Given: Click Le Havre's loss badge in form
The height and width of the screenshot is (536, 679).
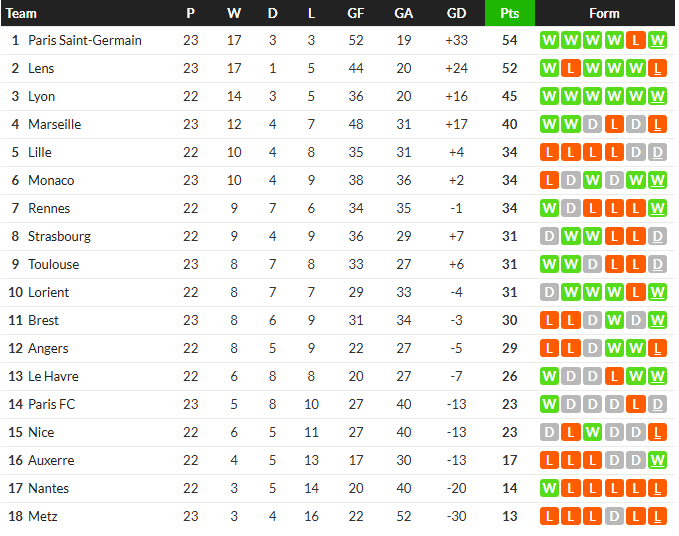Looking at the screenshot, I should pos(614,377).
